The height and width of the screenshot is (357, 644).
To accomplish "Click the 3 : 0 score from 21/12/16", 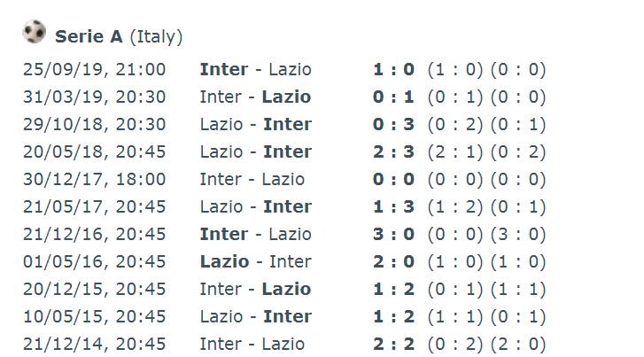I will 393,234.
